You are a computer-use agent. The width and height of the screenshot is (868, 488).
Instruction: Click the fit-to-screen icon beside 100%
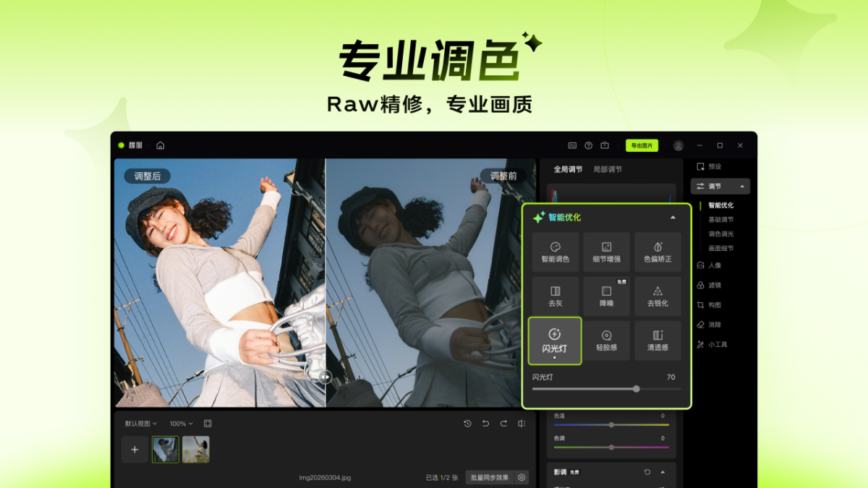point(208,424)
